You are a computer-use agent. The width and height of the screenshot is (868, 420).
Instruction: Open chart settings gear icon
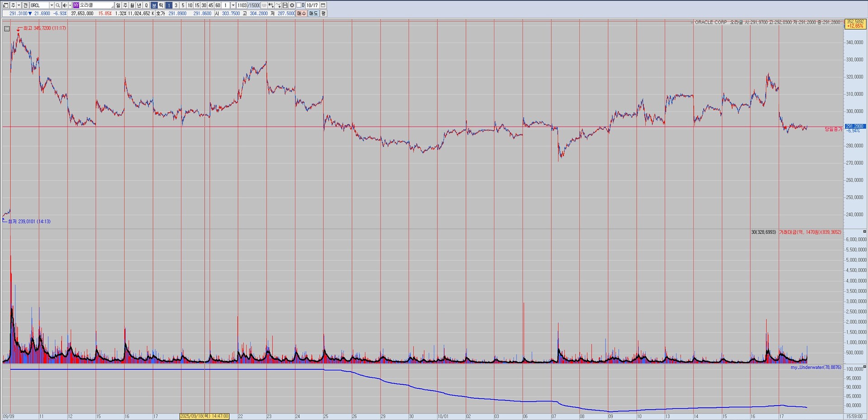coord(292,5)
